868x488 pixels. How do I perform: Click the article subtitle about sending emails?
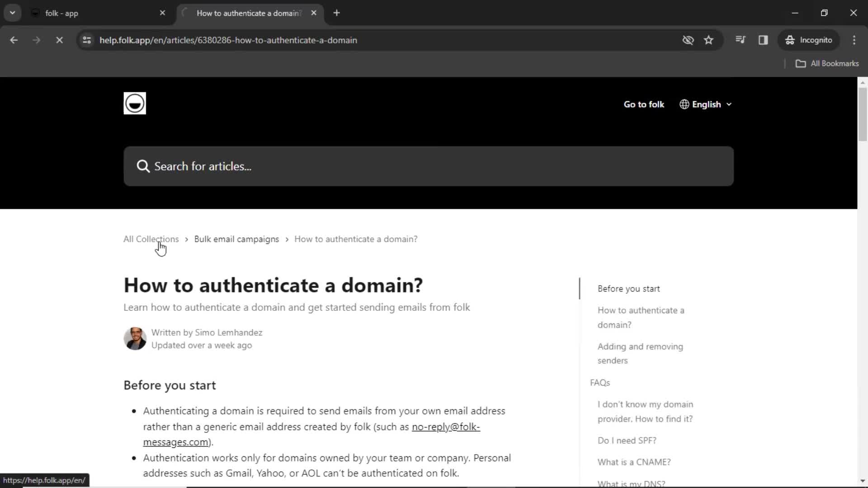point(297,307)
